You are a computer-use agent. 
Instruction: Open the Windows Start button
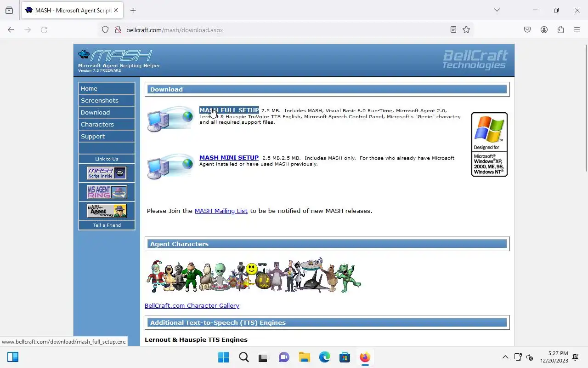(223, 357)
